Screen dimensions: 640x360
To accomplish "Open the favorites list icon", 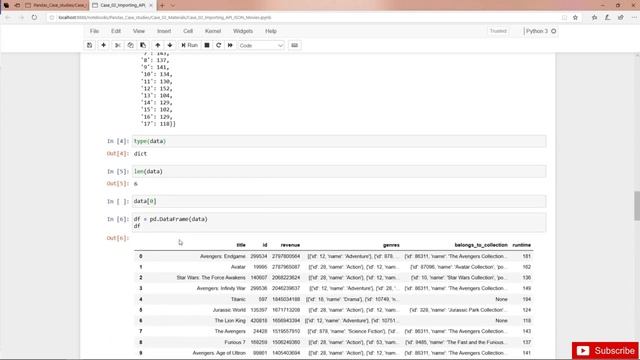I will (594, 18).
